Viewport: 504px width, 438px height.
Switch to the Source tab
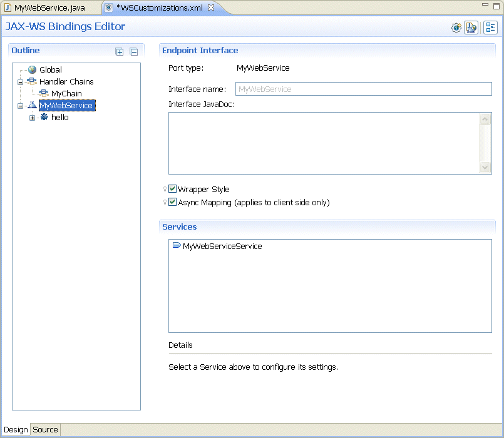(45, 430)
